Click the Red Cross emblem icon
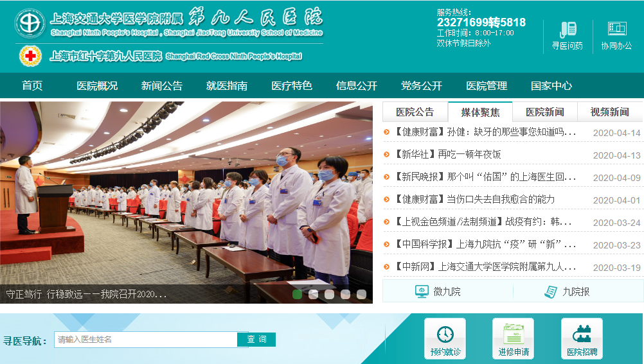Image resolution: width=644 pixels, height=364 pixels. (30, 56)
